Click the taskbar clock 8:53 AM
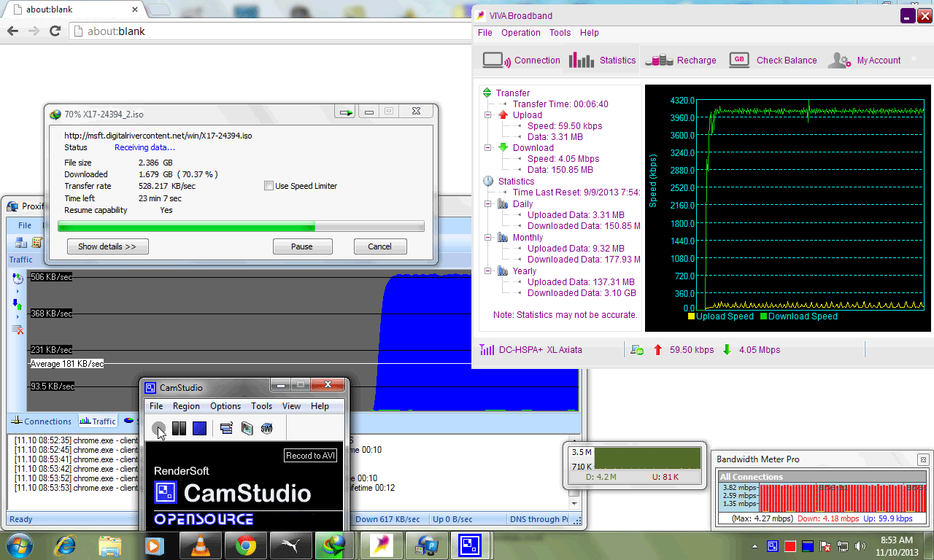Screen dimensions: 934x560 [x=897, y=540]
